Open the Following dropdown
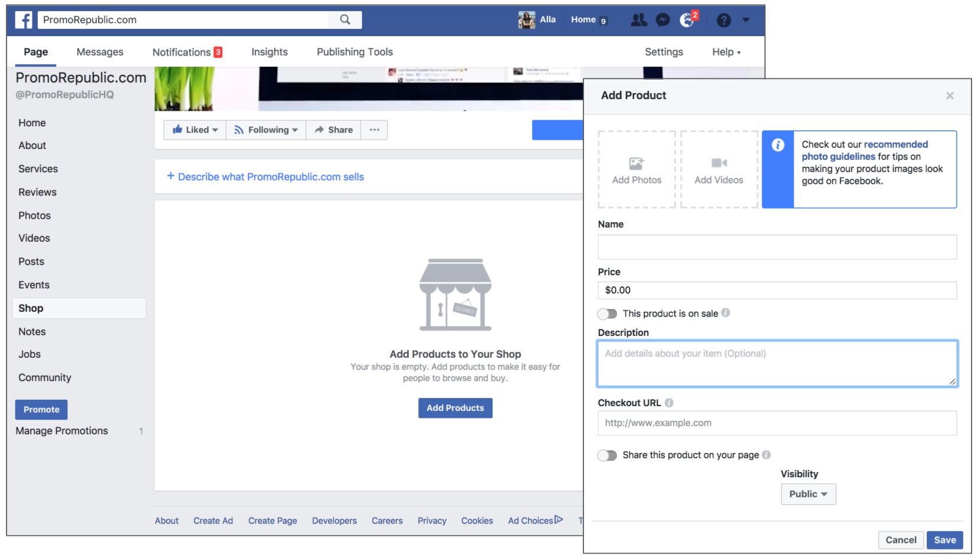978x560 pixels. (x=266, y=130)
